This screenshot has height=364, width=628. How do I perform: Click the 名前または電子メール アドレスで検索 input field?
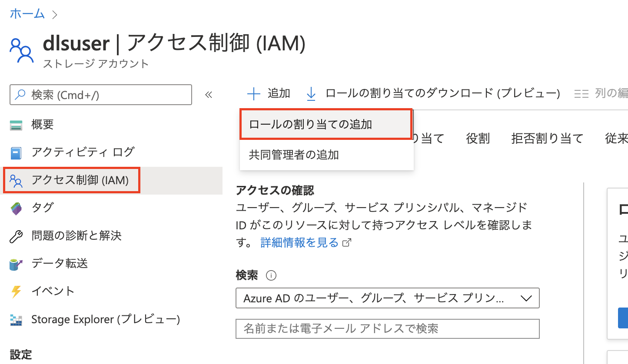pos(387,329)
